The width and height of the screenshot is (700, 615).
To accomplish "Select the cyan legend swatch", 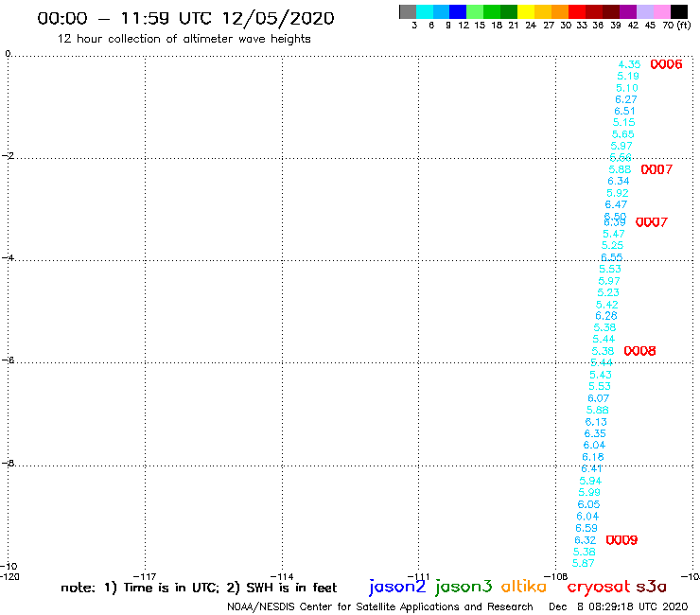I will pyautogui.click(x=425, y=12).
